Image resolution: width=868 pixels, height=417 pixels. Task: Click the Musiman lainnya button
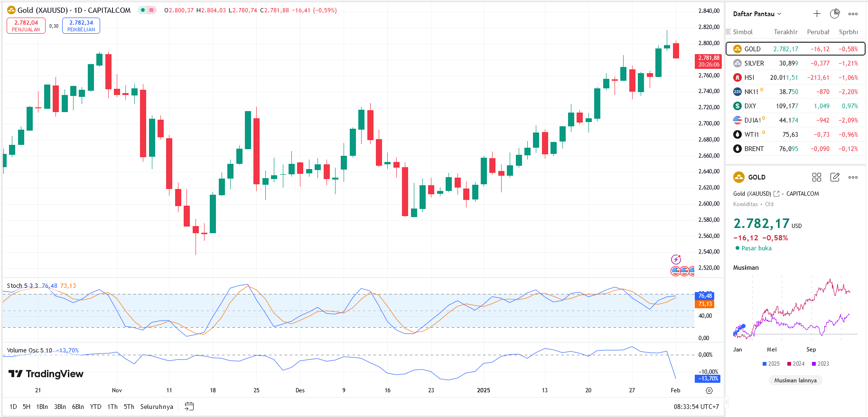pyautogui.click(x=795, y=380)
